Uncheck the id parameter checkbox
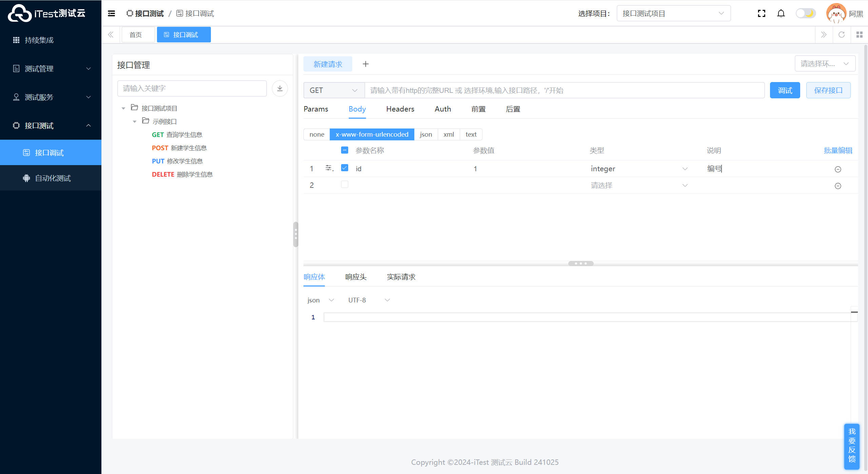This screenshot has width=868, height=474. pyautogui.click(x=344, y=168)
